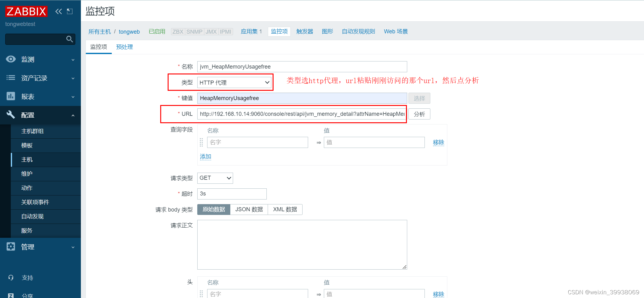The width and height of the screenshot is (644, 298).
Task: Open 主机群组 in sidebar
Action: point(46,131)
